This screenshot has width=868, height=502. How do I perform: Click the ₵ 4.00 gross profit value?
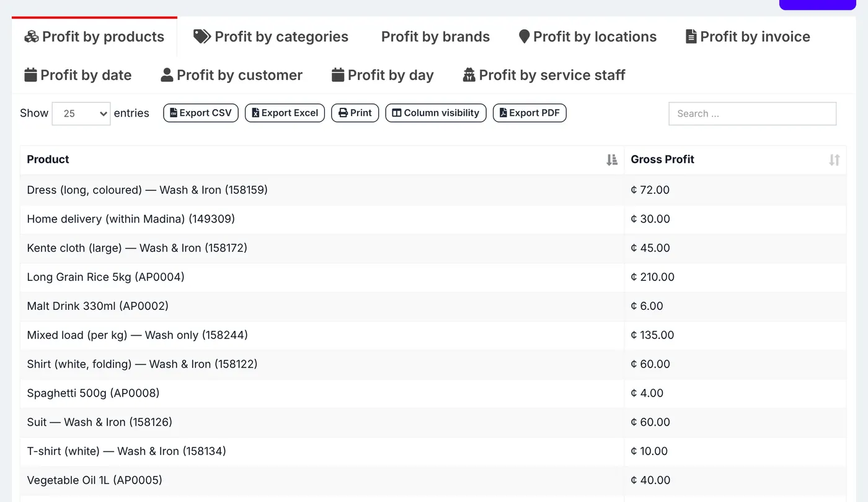coord(647,394)
